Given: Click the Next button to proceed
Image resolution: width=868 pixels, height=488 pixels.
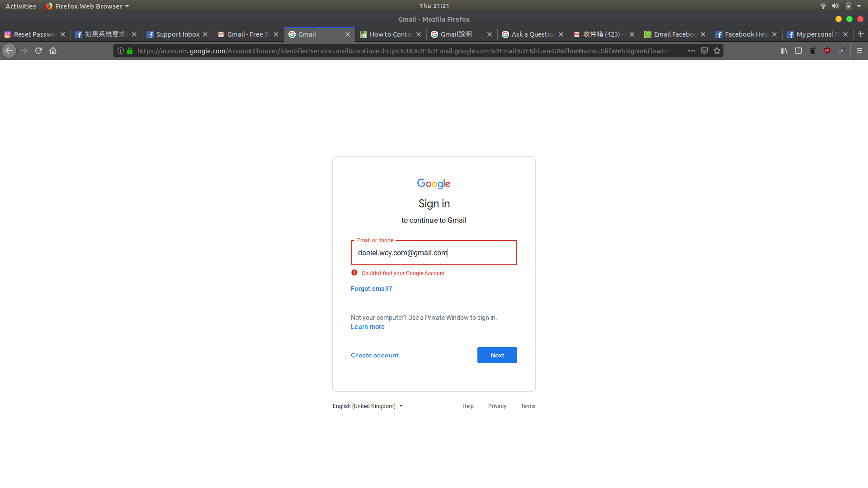Looking at the screenshot, I should coord(496,355).
